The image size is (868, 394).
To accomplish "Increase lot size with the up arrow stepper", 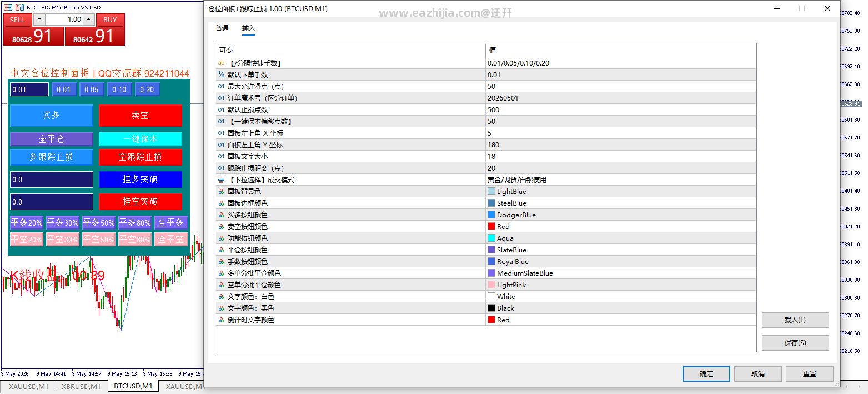I will pos(89,19).
